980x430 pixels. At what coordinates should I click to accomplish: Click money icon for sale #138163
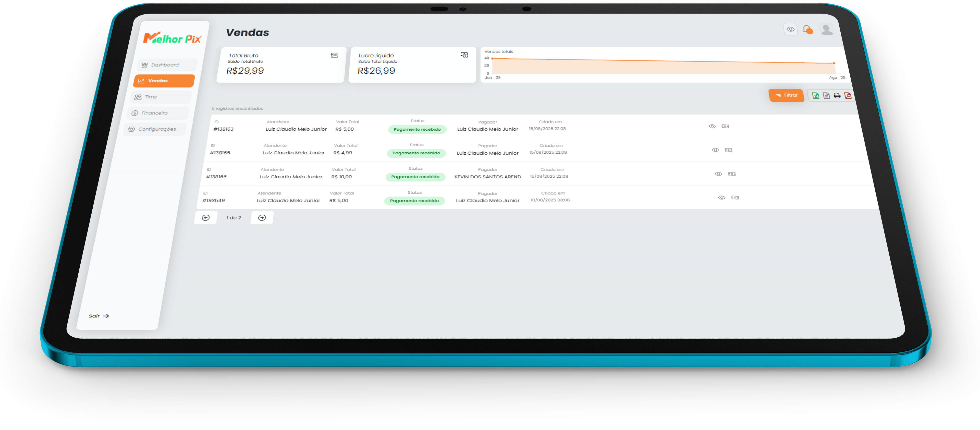click(x=725, y=126)
